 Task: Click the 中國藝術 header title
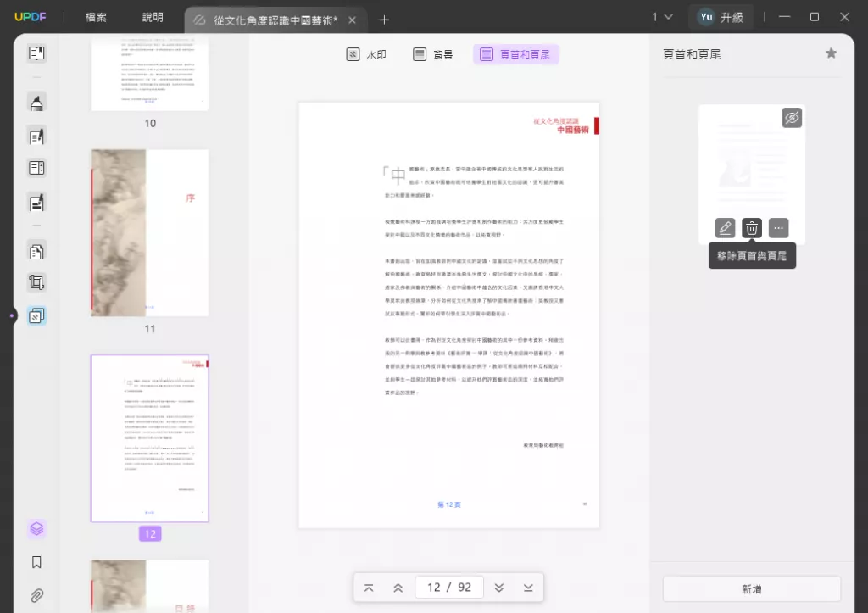coord(573,130)
